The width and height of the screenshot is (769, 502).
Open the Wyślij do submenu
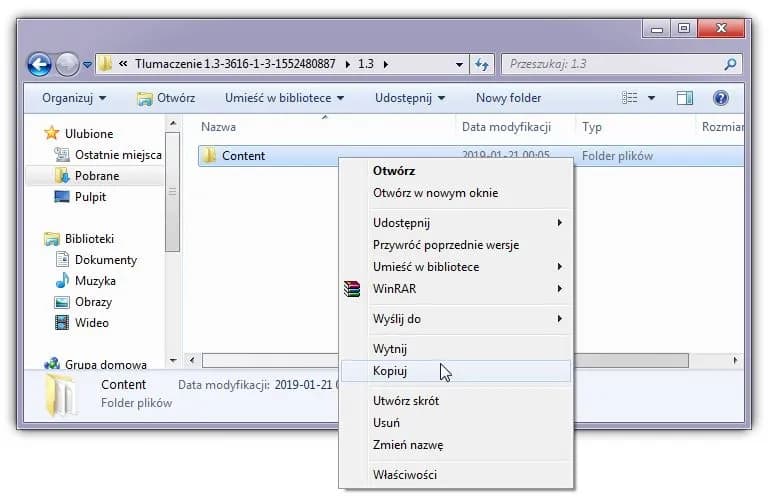pos(397,319)
